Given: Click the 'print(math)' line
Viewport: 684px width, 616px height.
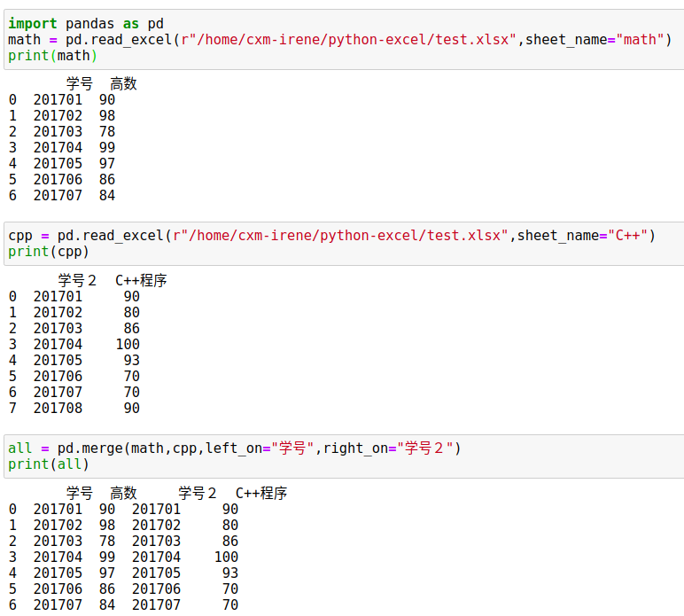Looking at the screenshot, I should pyautogui.click(x=53, y=56).
